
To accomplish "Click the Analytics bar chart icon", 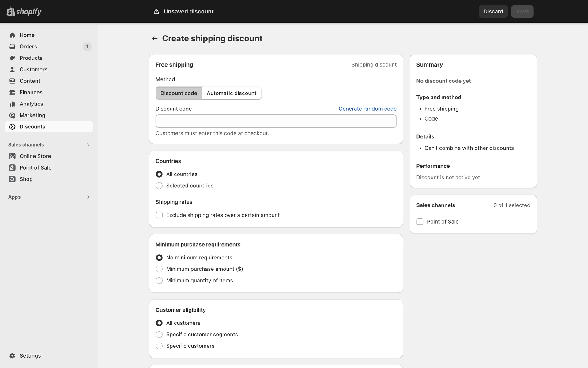I will (12, 104).
